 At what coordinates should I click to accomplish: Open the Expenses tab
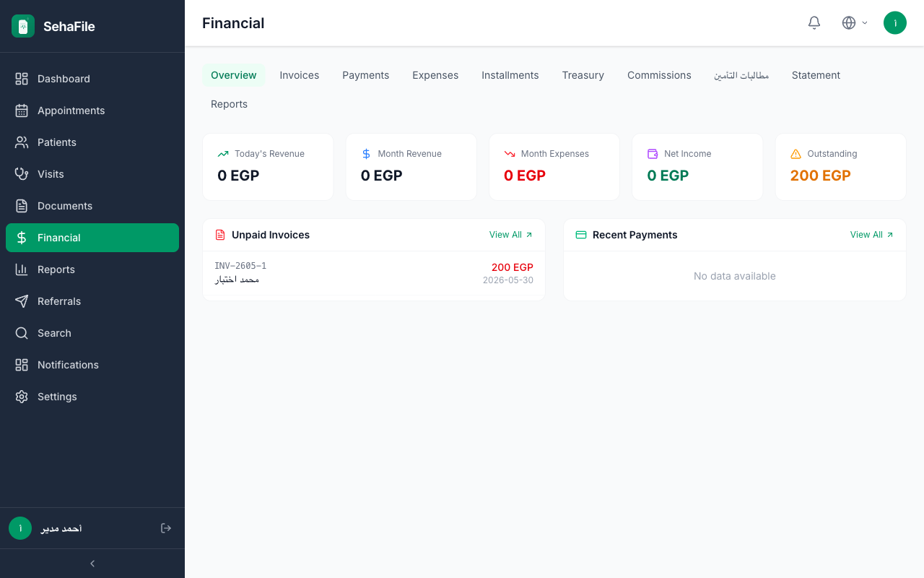pyautogui.click(x=435, y=75)
